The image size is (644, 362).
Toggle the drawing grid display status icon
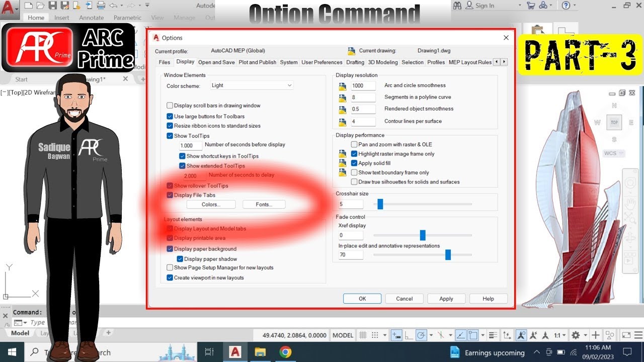(363, 335)
